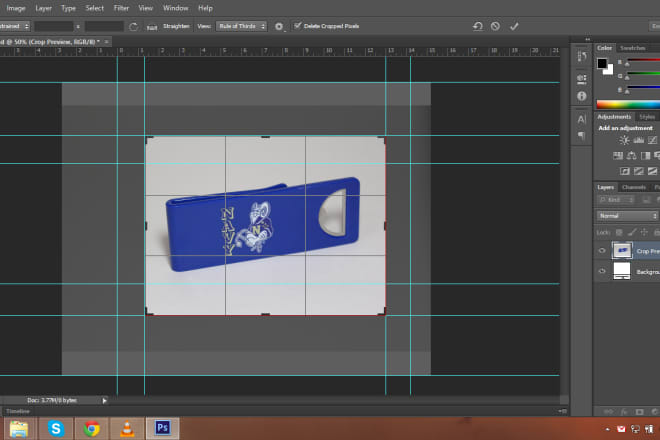Add a Levels adjustment
Screen dimensions: 660x440
(639, 140)
